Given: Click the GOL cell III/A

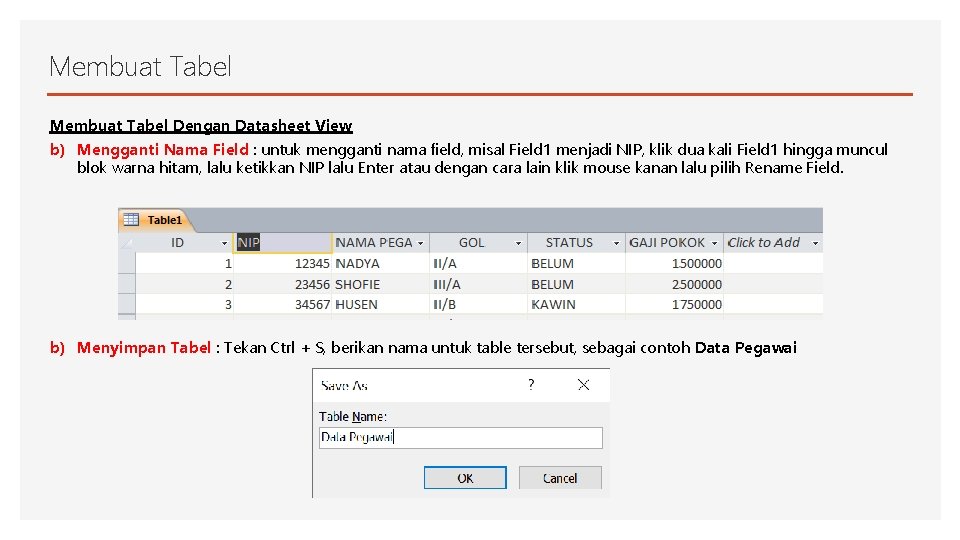Looking at the screenshot, I should click(x=479, y=284).
